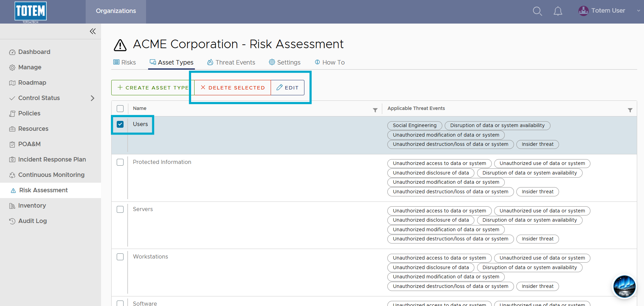The height and width of the screenshot is (306, 644).
Task: Click the Workstations asset type name
Action: coord(151,257)
